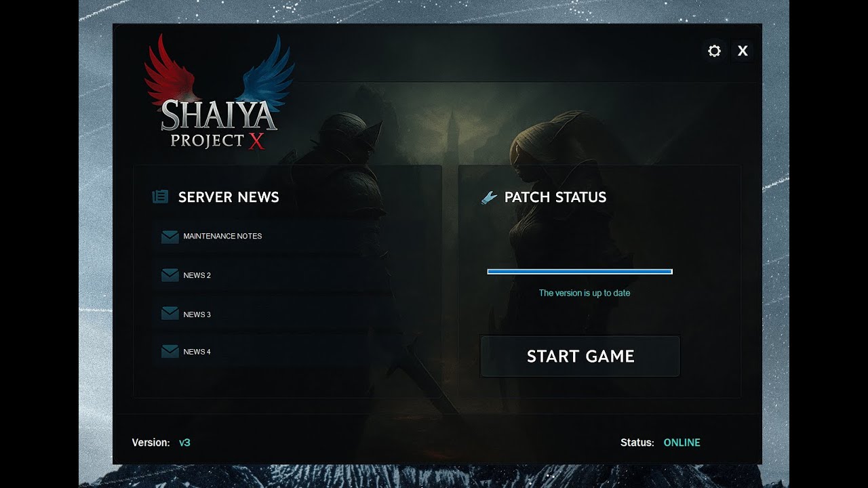Screen dimensions: 868x488
Task: Click the envelope icon beside NEWS 4
Action: click(170, 352)
